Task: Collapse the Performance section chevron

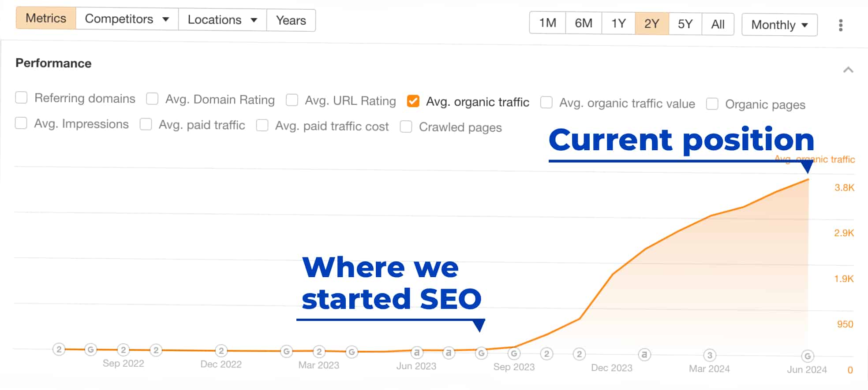Action: click(848, 70)
